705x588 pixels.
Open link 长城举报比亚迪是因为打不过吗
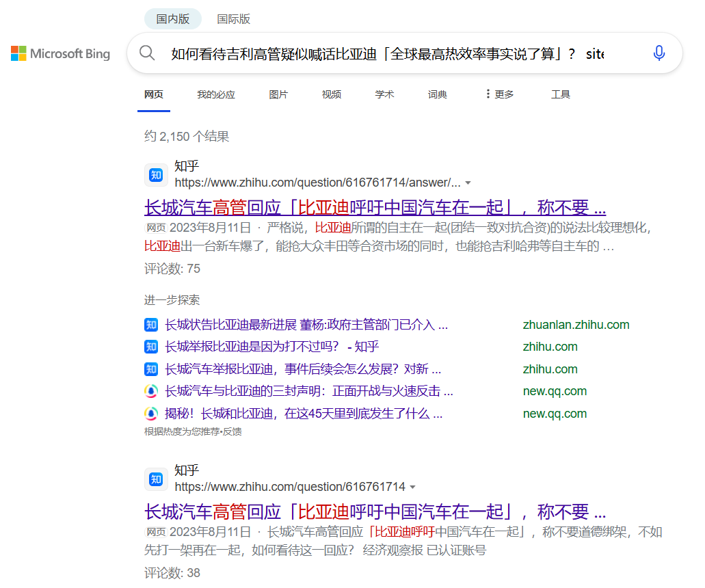(271, 347)
